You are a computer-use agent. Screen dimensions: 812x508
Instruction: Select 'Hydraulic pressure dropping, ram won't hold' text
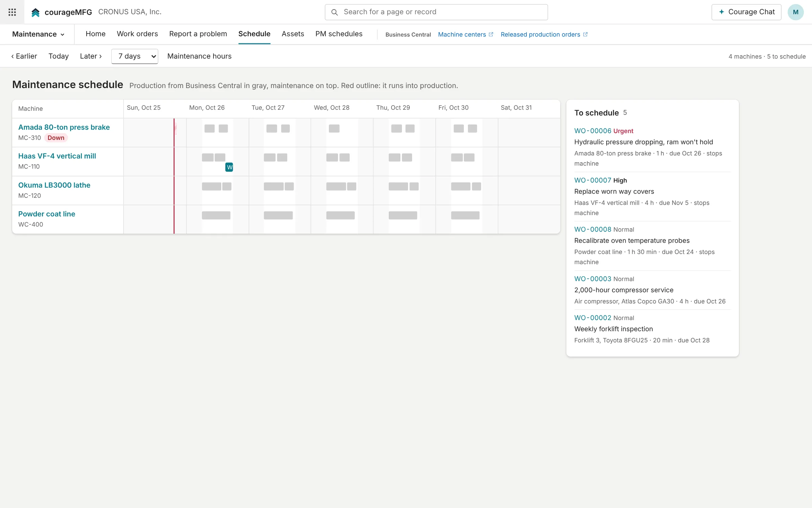644,142
